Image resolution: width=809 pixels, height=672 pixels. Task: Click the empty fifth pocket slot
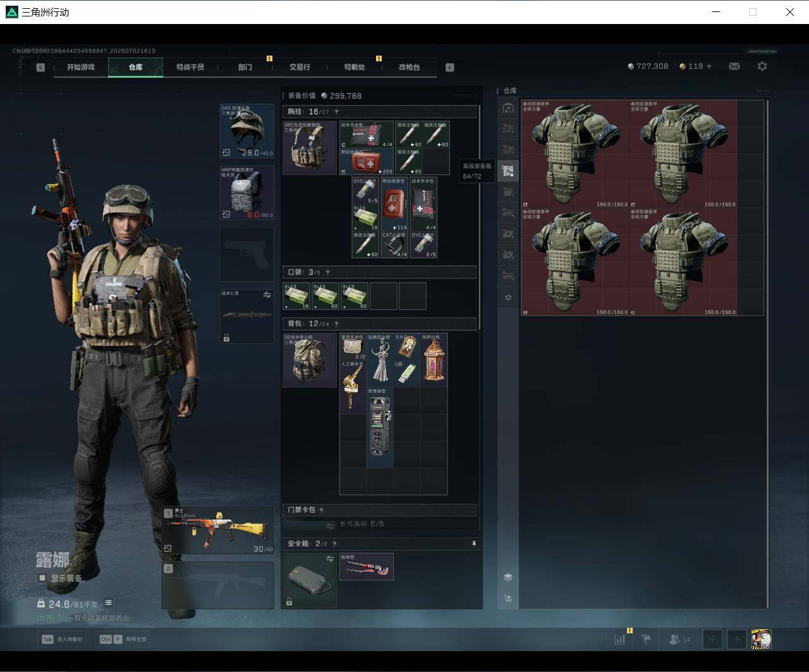(413, 296)
